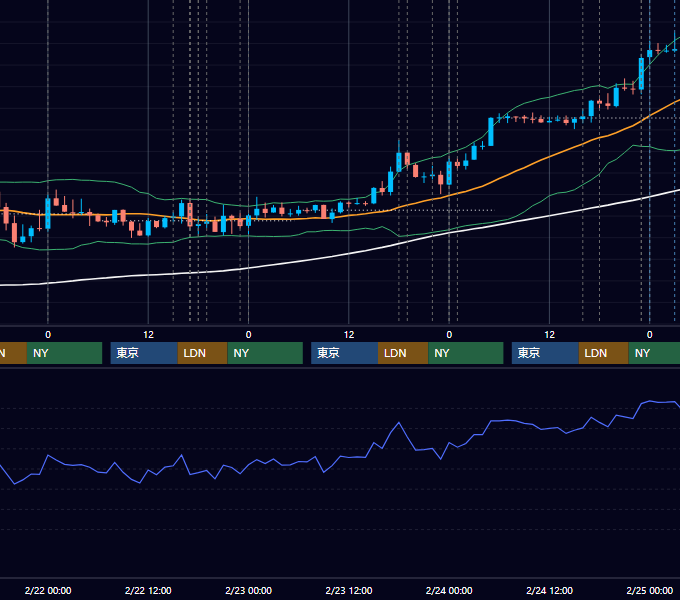Click the LDN session block above 2/23 12:00
Viewport: 680px width, 600px height.
(x=403, y=353)
